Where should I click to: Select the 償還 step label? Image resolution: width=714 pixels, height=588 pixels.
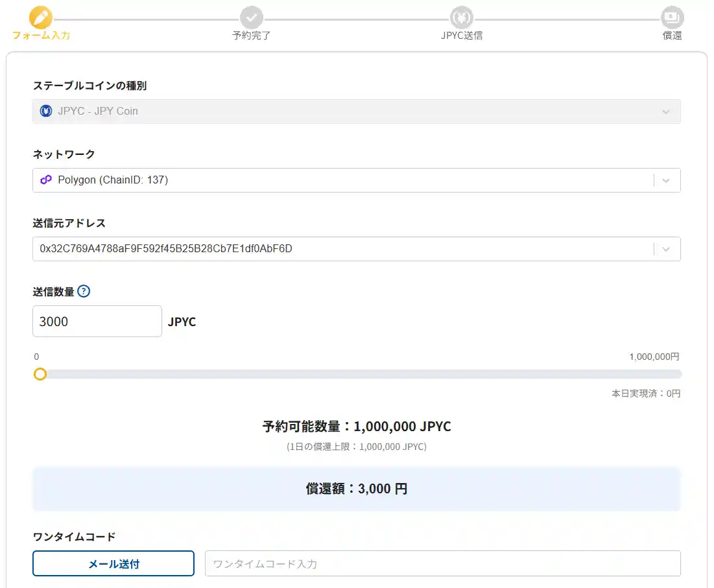point(672,36)
